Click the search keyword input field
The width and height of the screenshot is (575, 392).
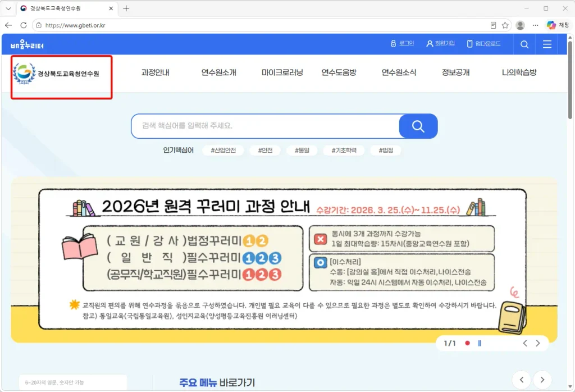click(x=265, y=126)
